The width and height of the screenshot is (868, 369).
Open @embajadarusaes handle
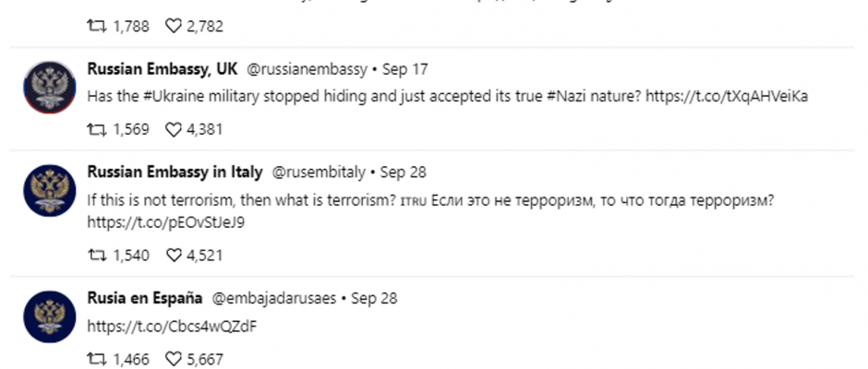[274, 298]
